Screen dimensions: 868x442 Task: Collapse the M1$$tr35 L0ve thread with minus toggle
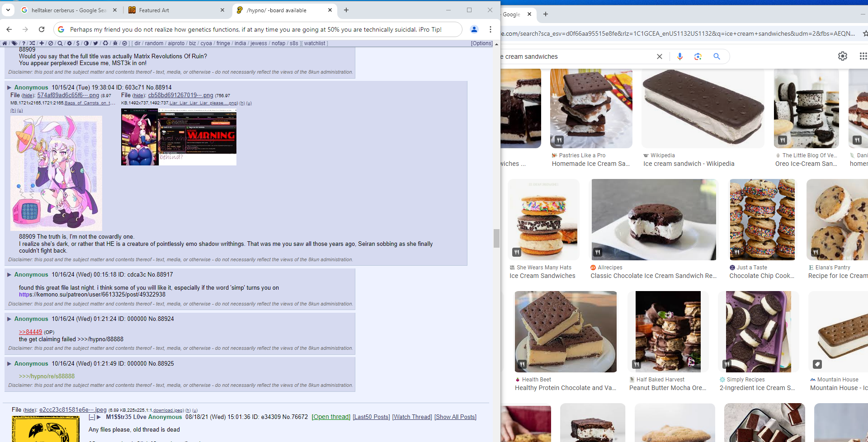[92, 417]
